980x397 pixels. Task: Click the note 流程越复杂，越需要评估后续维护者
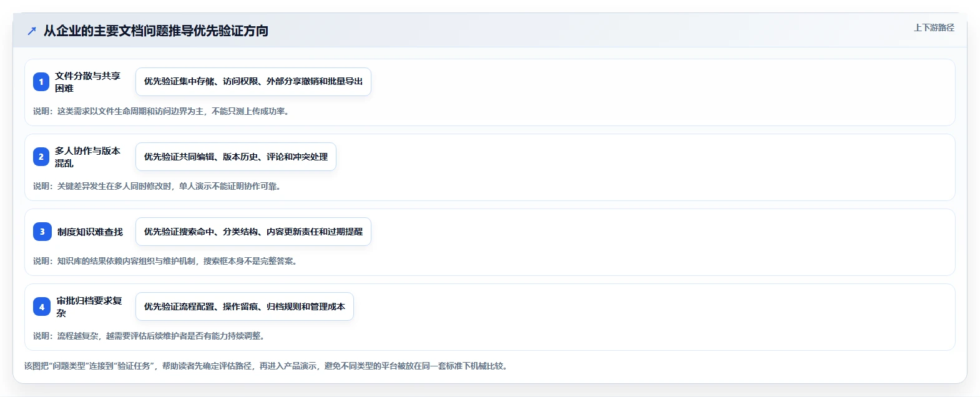tap(149, 336)
